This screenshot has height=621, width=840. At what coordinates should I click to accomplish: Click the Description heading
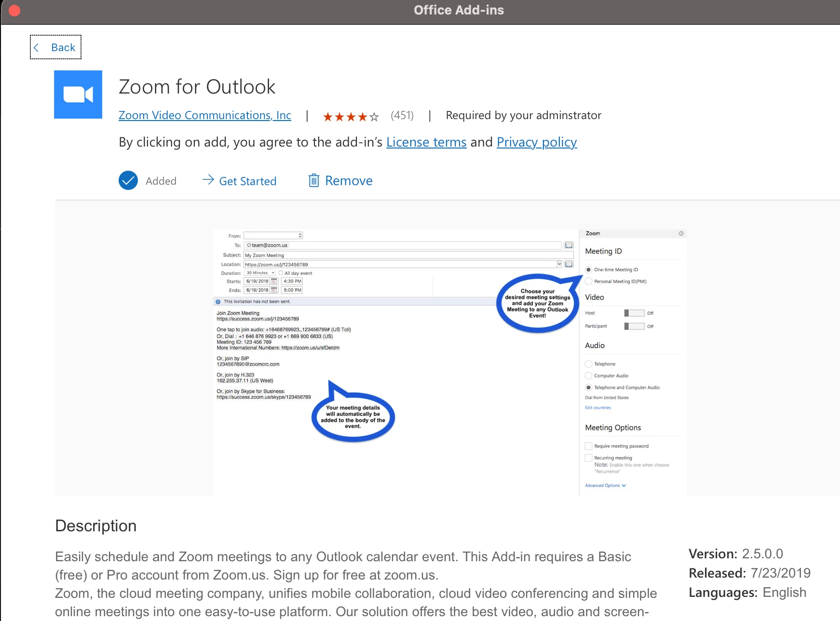coord(96,526)
